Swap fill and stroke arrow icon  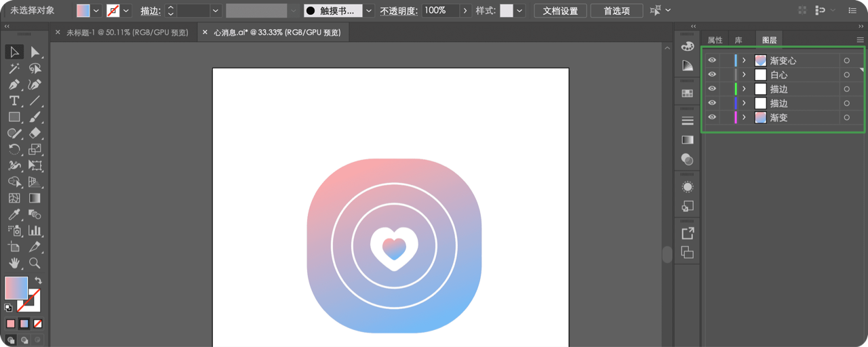(39, 280)
